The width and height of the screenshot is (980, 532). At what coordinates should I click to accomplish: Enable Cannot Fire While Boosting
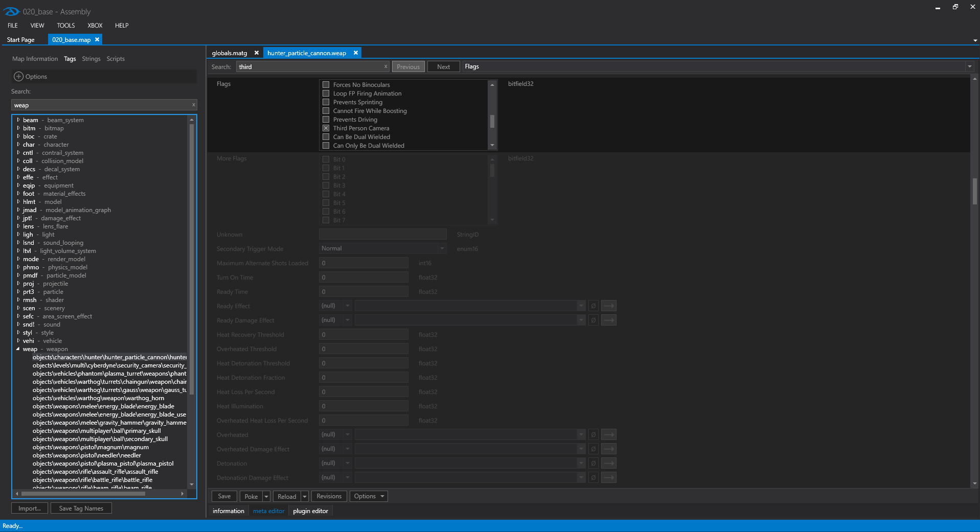pos(326,111)
